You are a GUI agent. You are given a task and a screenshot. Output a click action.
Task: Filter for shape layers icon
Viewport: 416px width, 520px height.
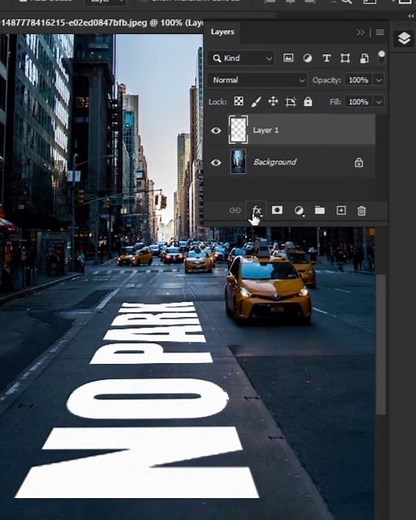point(345,58)
